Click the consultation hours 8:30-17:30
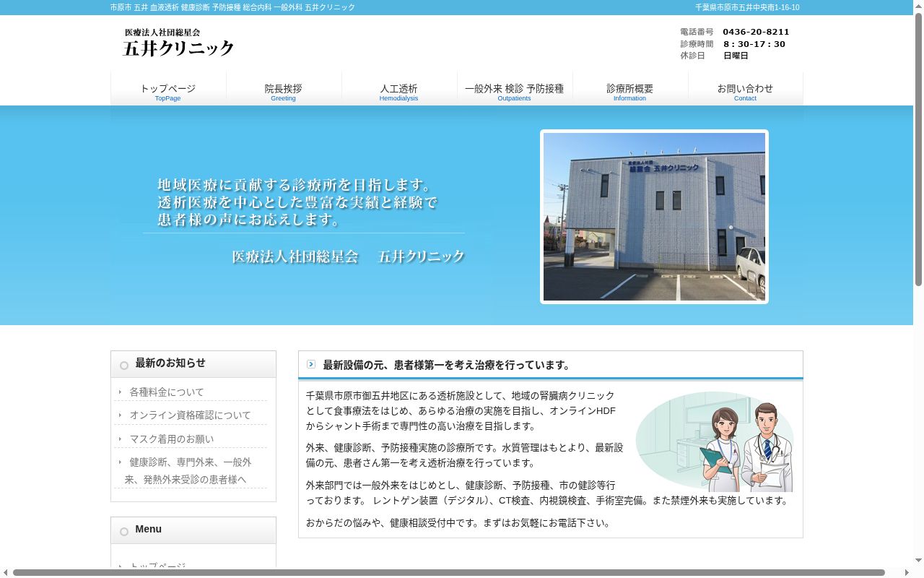The width and height of the screenshot is (924, 578). pyautogui.click(x=754, y=44)
